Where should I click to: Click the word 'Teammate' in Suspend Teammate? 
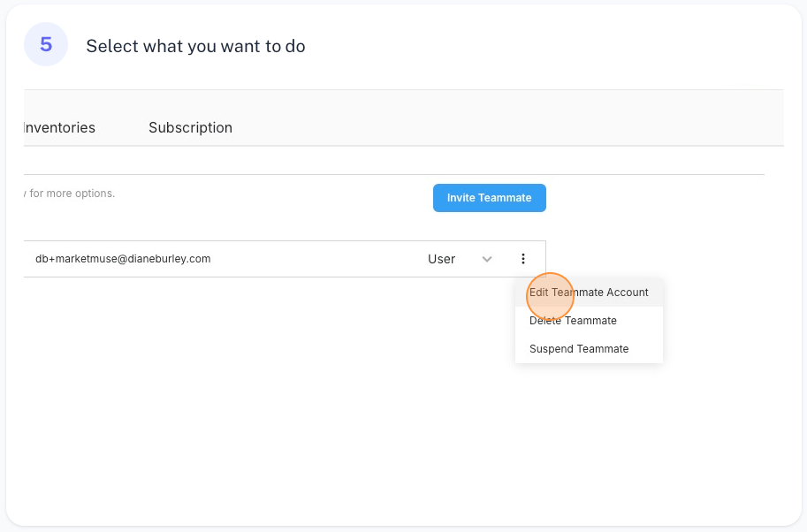pyautogui.click(x=602, y=349)
